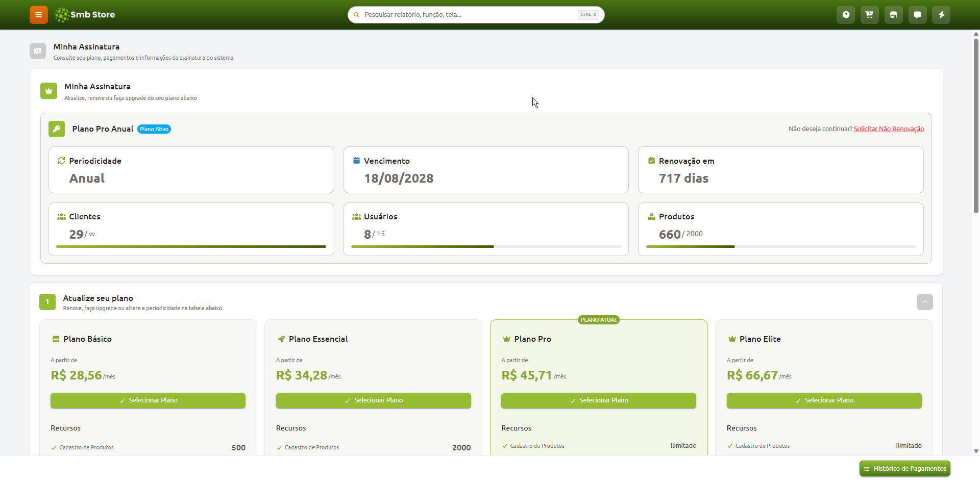
Task: Click the calendar icon beside Vencimento
Action: [x=356, y=161]
